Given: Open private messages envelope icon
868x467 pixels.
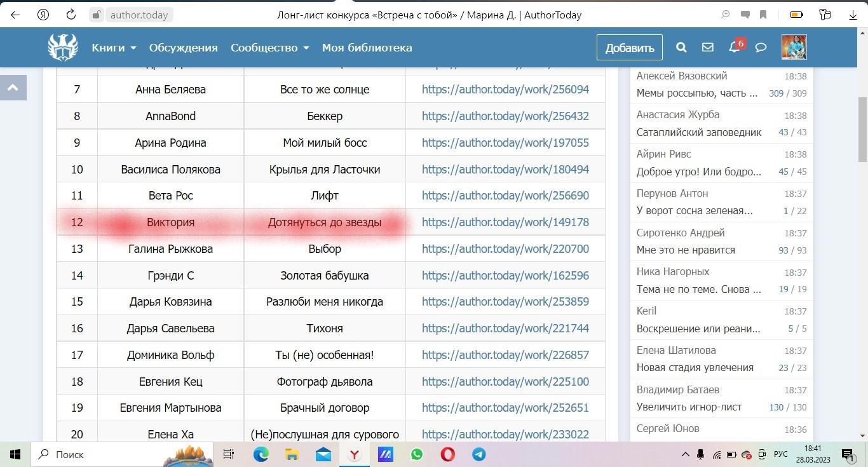Looking at the screenshot, I should [x=707, y=47].
